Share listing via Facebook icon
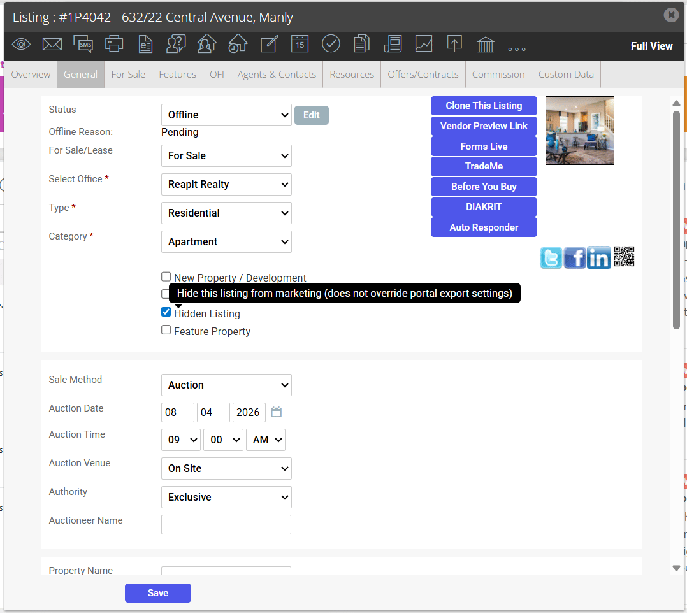This screenshot has width=687, height=616. (575, 258)
